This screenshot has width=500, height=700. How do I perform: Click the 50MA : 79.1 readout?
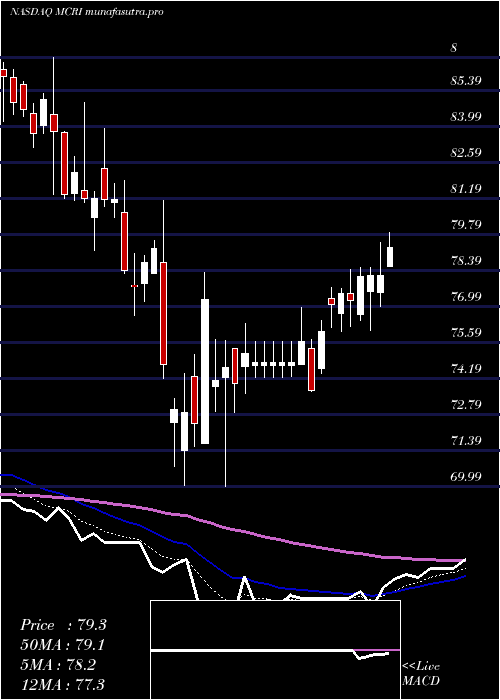(x=63, y=645)
